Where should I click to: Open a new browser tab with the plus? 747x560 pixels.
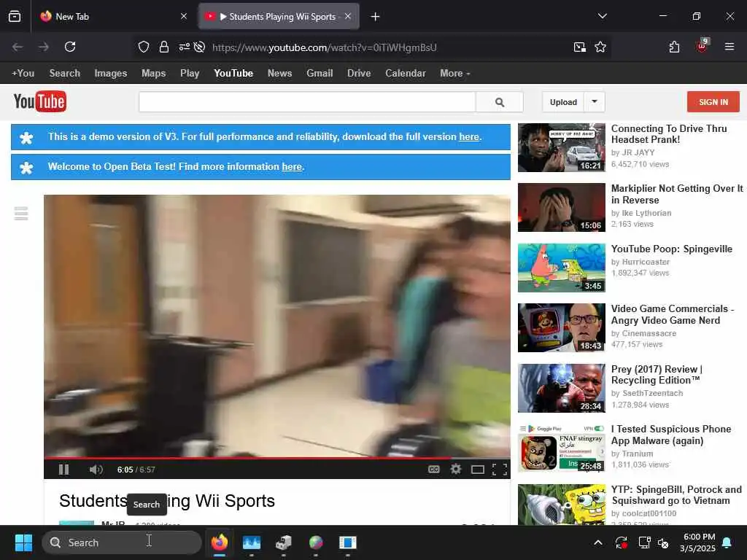[376, 17]
